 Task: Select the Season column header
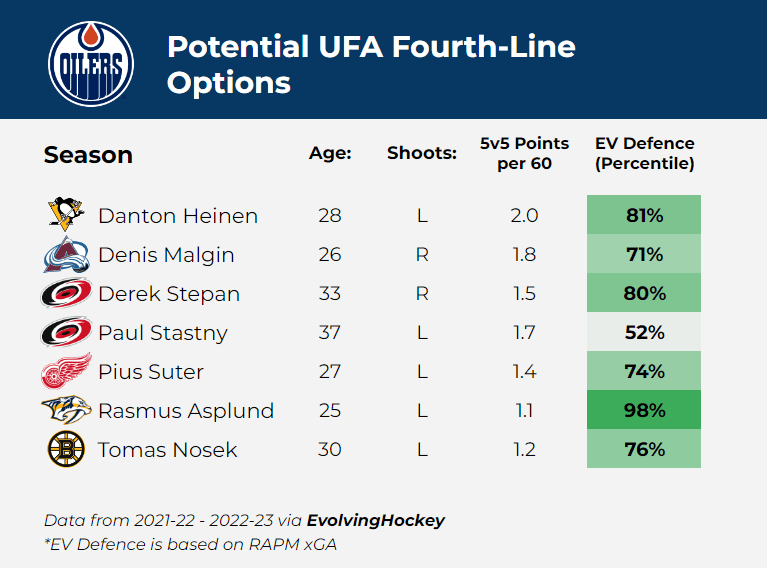tap(88, 155)
